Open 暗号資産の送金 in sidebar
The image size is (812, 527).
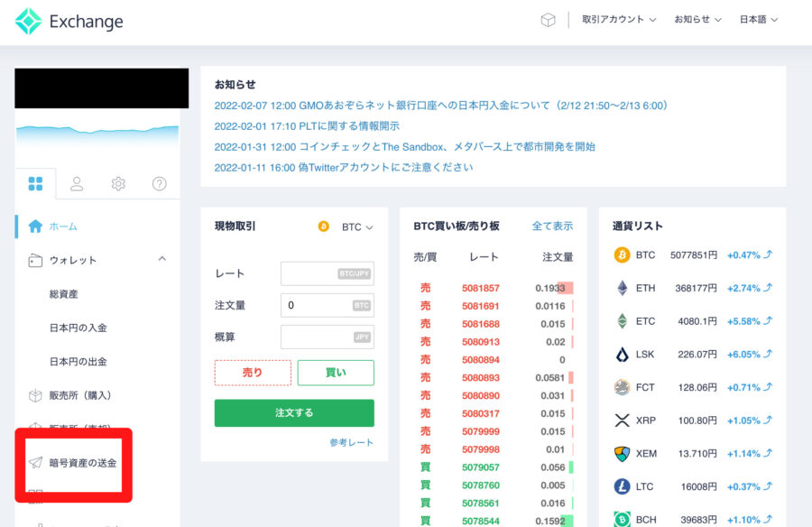(x=83, y=463)
